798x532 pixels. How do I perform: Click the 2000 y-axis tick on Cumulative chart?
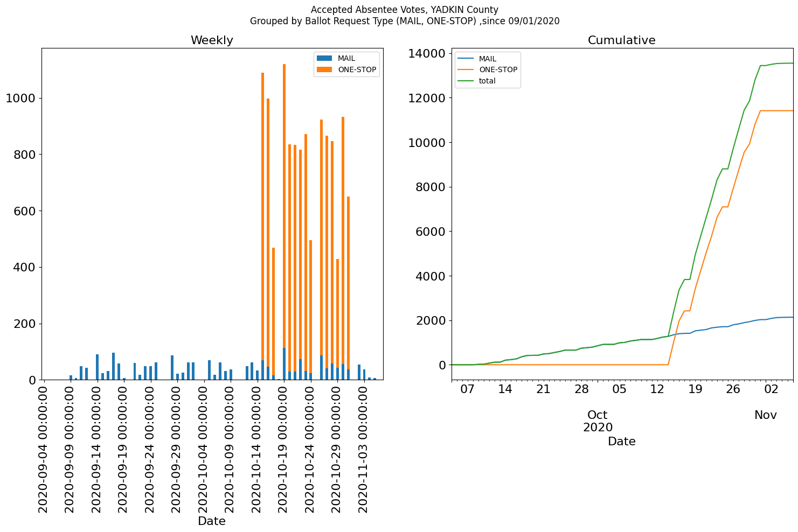(431, 320)
